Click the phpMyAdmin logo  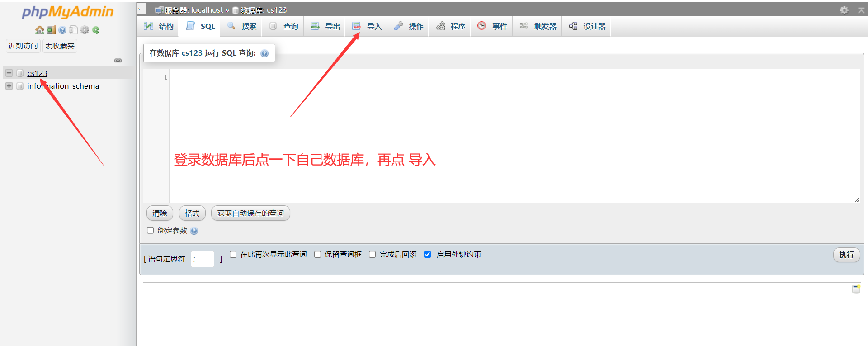pos(68,12)
